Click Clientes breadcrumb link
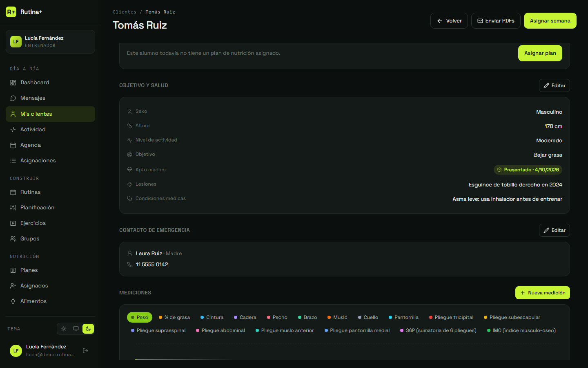The image size is (588, 368). (x=125, y=12)
